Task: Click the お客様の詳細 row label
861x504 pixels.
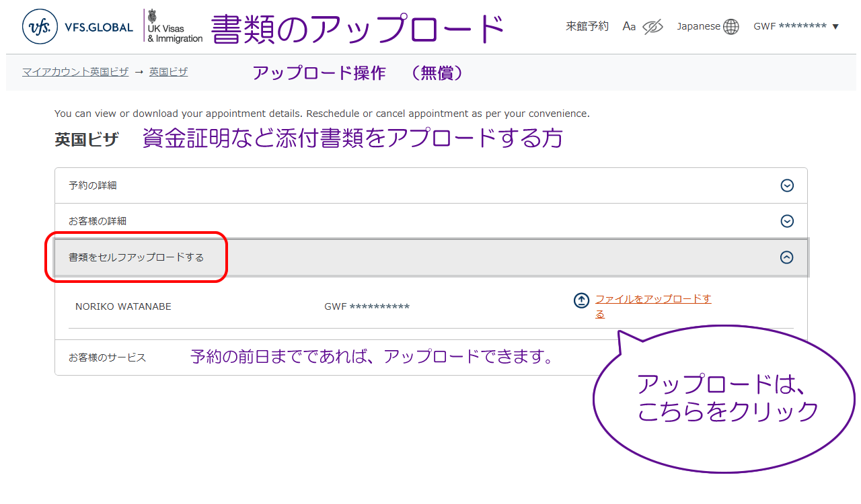Action: 98,221
